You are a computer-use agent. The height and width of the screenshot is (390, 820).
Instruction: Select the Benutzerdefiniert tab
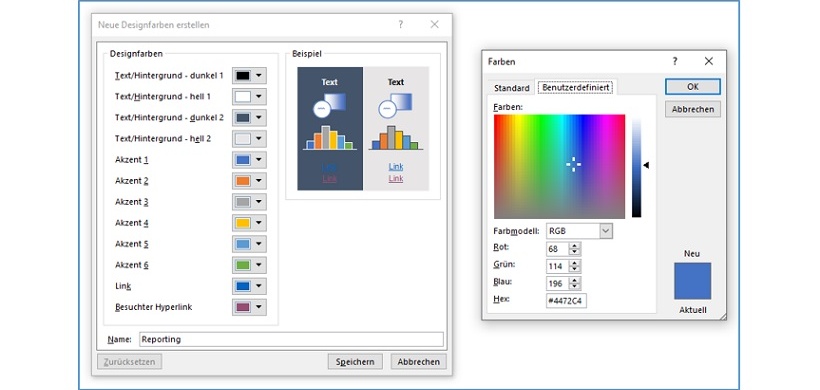click(x=576, y=88)
